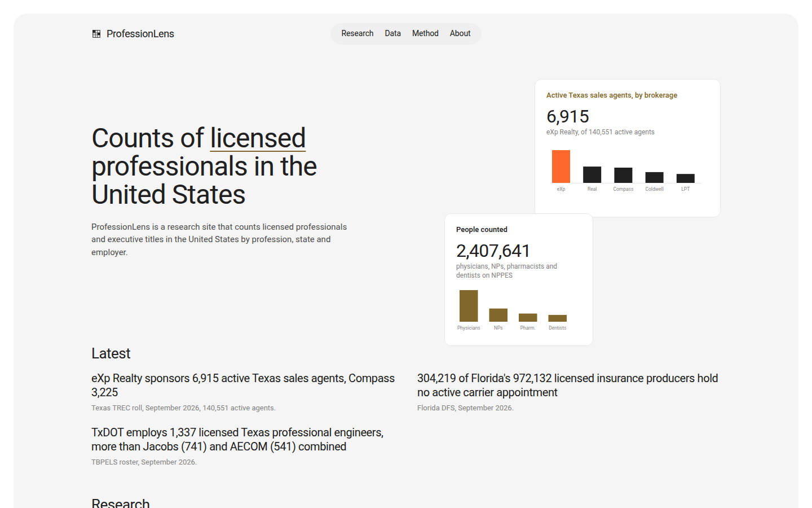This screenshot has height=508, width=812.
Task: Click the 'Latest' section heading
Action: tap(111, 353)
